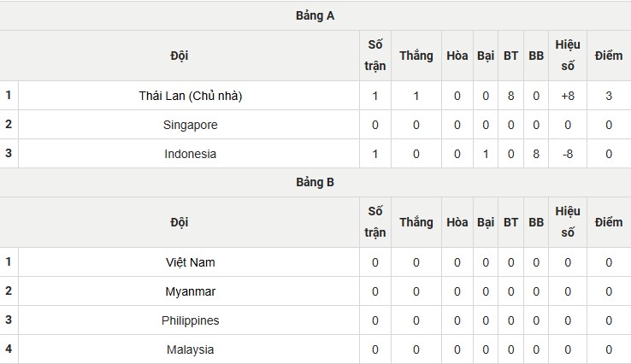631x364 pixels.
Task: Click Indonesia's -8 goal difference cell
Action: tap(568, 154)
